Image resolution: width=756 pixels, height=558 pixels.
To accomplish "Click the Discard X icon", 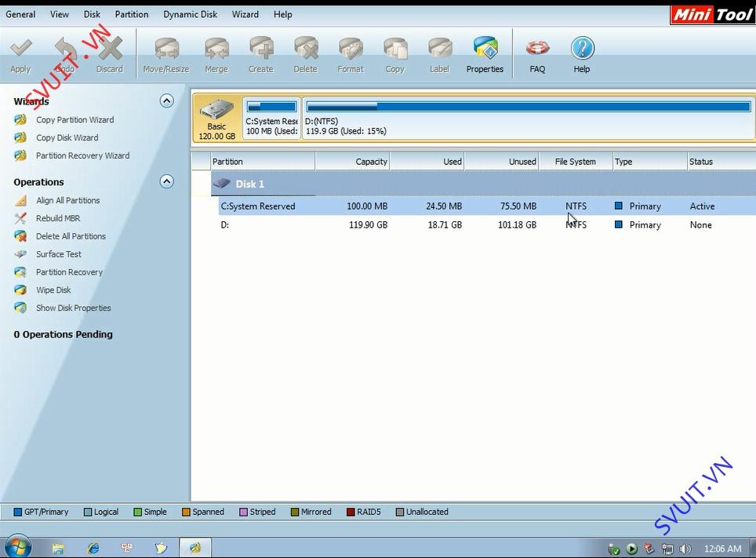I will point(110,49).
